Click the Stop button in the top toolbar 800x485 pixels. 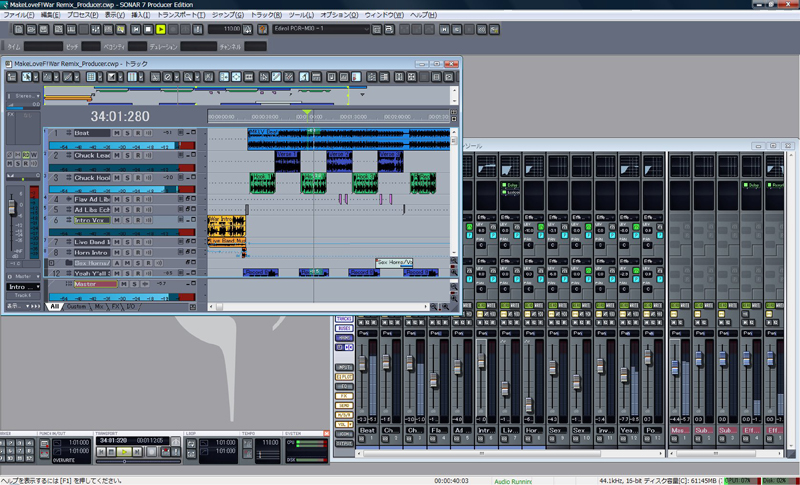tap(148, 30)
